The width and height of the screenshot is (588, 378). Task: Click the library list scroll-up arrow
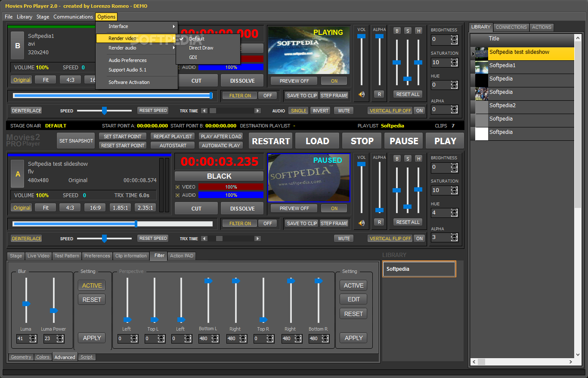(x=577, y=38)
